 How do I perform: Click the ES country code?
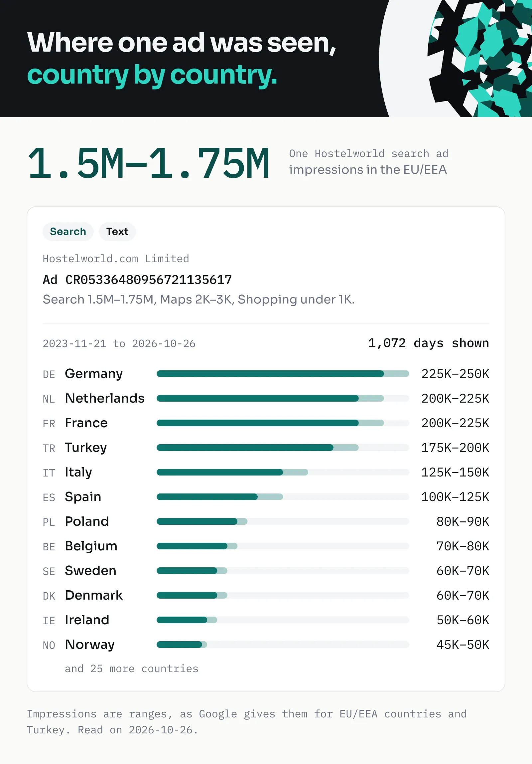(49, 498)
